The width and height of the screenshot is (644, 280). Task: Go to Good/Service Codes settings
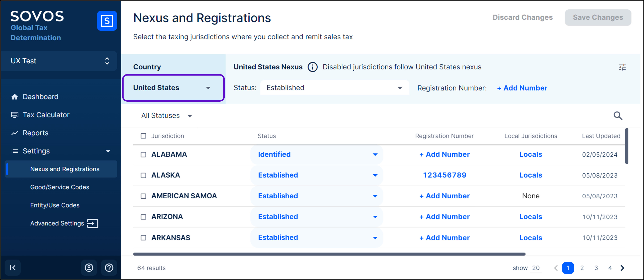[x=60, y=187]
